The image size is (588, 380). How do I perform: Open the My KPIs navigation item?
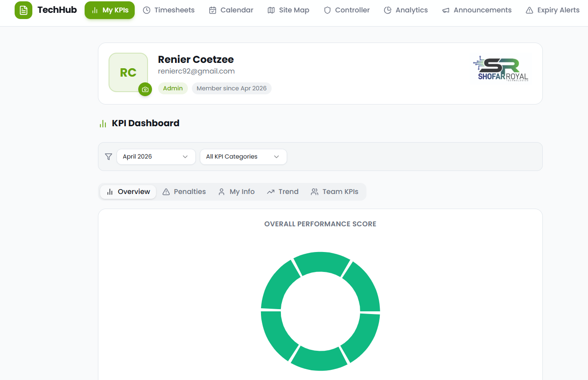pyautogui.click(x=109, y=10)
